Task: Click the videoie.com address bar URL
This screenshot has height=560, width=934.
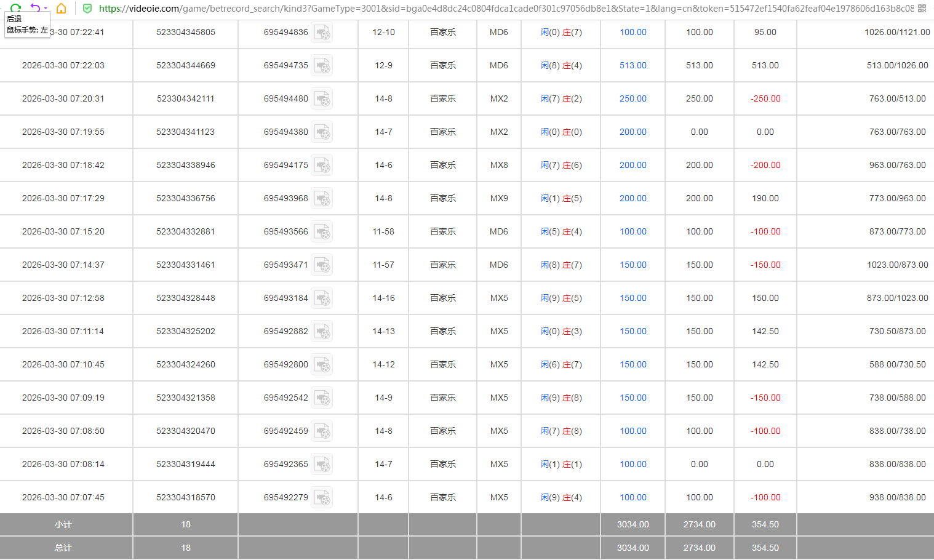Action: click(x=492, y=9)
